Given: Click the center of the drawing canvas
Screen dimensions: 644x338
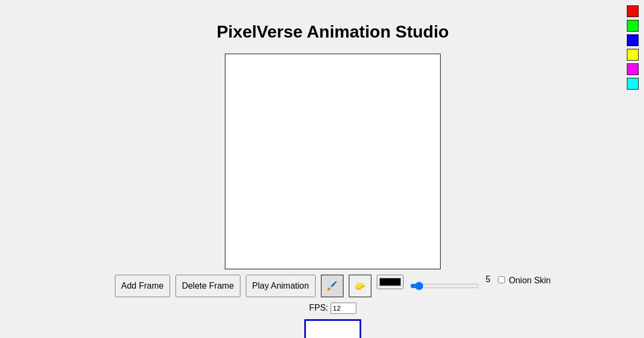Looking at the screenshot, I should coord(333,161).
